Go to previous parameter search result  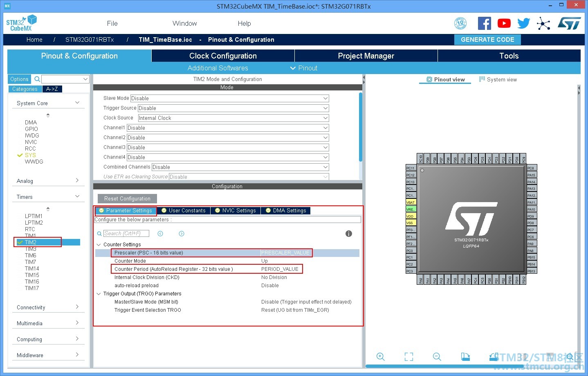pyautogui.click(x=160, y=234)
